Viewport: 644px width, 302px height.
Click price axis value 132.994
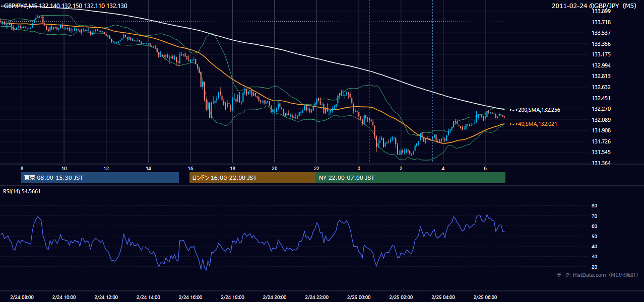pyautogui.click(x=601, y=65)
